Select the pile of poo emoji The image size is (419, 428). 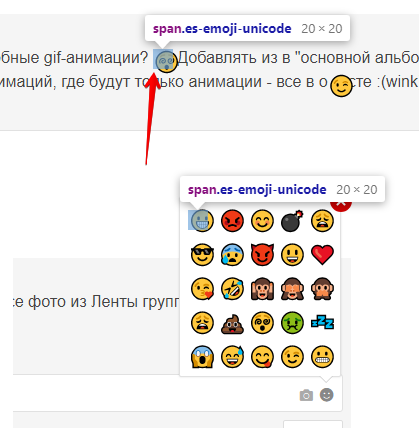click(x=232, y=323)
